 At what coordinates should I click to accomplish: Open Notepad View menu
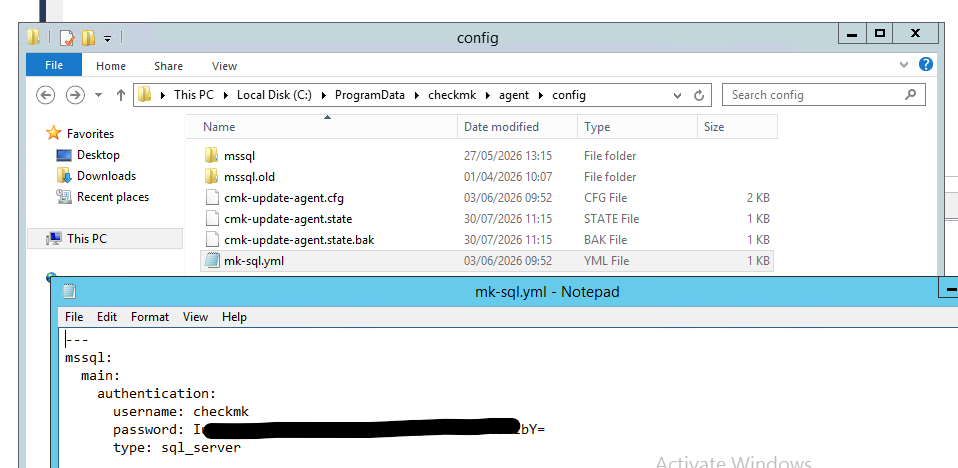coord(196,316)
